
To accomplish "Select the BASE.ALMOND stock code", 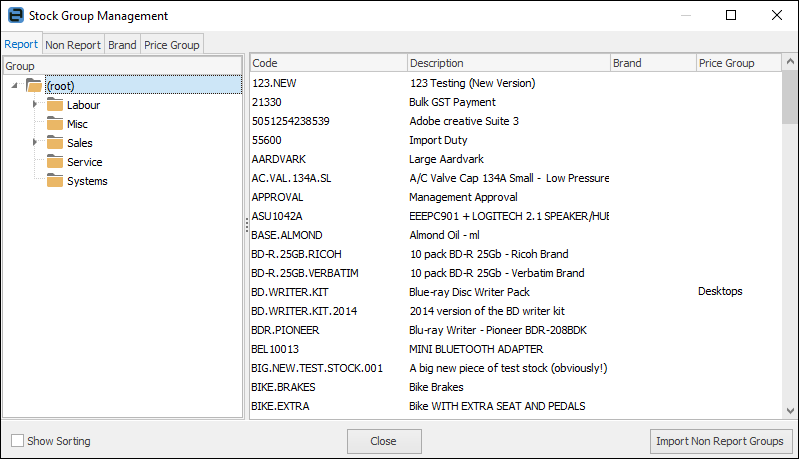I will (287, 235).
